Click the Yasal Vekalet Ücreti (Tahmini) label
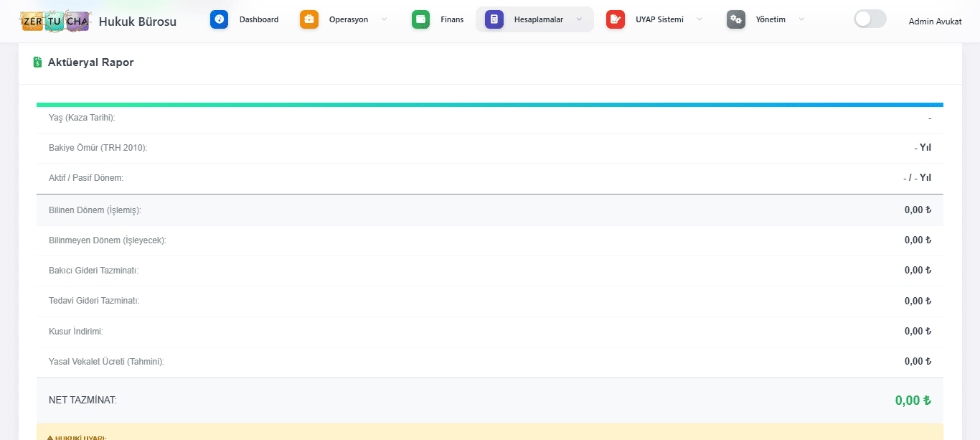The width and height of the screenshot is (980, 440). 106,362
